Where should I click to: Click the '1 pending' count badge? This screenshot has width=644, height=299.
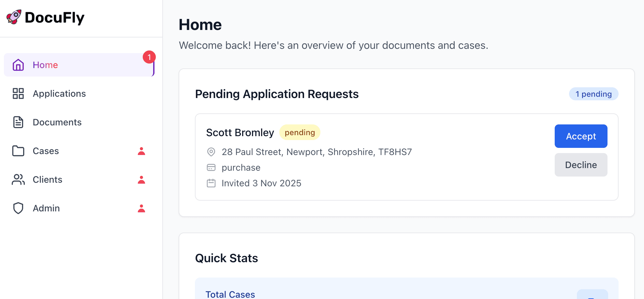tap(593, 94)
